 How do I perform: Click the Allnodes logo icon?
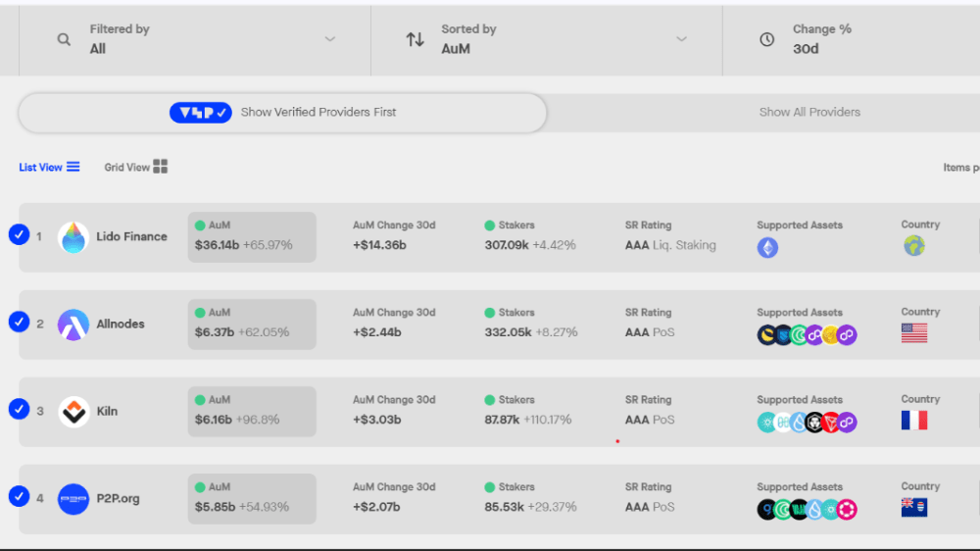click(73, 325)
